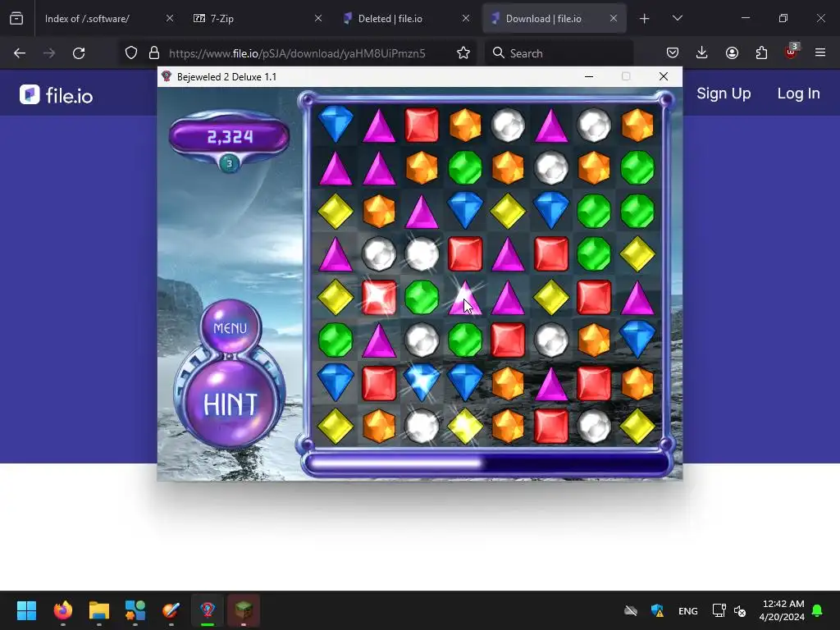The height and width of the screenshot is (630, 840).
Task: Click the ENG language indicator
Action: 688,610
